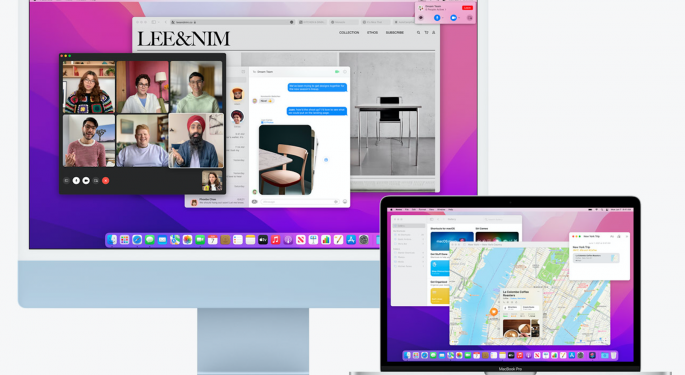Open System Preferences in the iMac dock
The image size is (685, 375).
(x=364, y=240)
